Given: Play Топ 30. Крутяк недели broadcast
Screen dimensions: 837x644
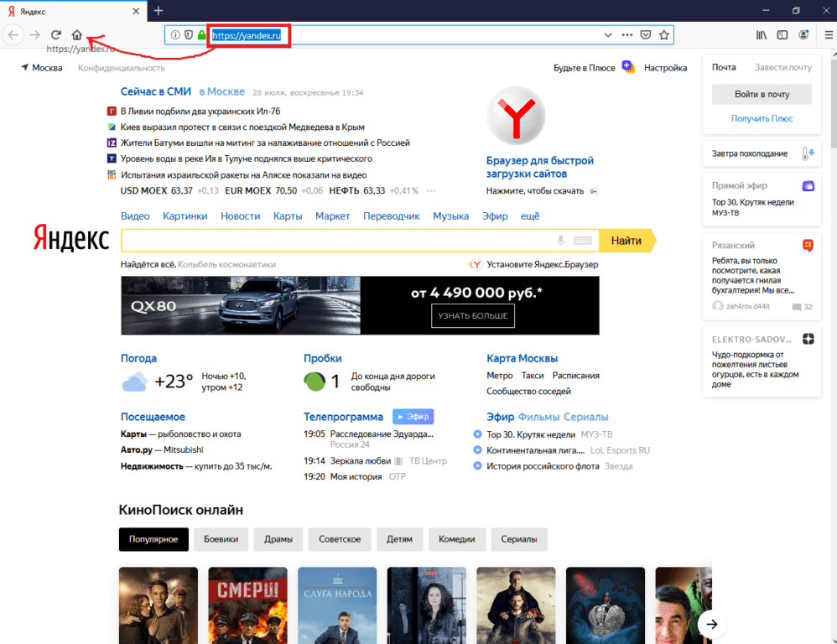Looking at the screenshot, I should 478,434.
